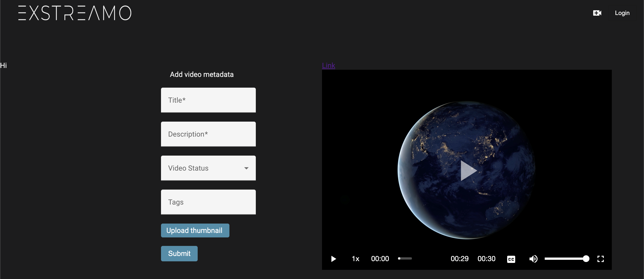Image resolution: width=644 pixels, height=279 pixels.
Task: Toggle closed captions with CC icon
Action: pos(511,259)
